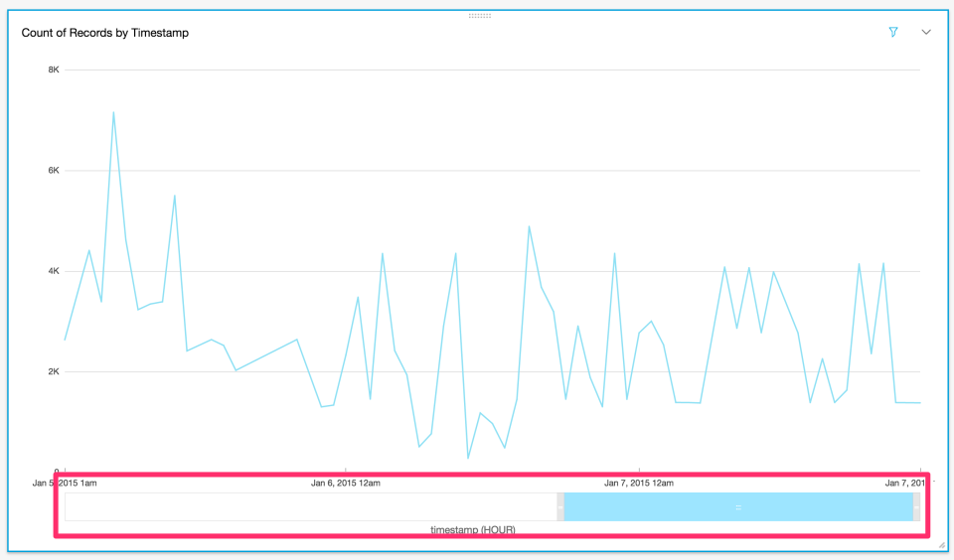Click the right gray handle of the range slider
This screenshot has height=560, width=954.
pyautogui.click(x=916, y=507)
